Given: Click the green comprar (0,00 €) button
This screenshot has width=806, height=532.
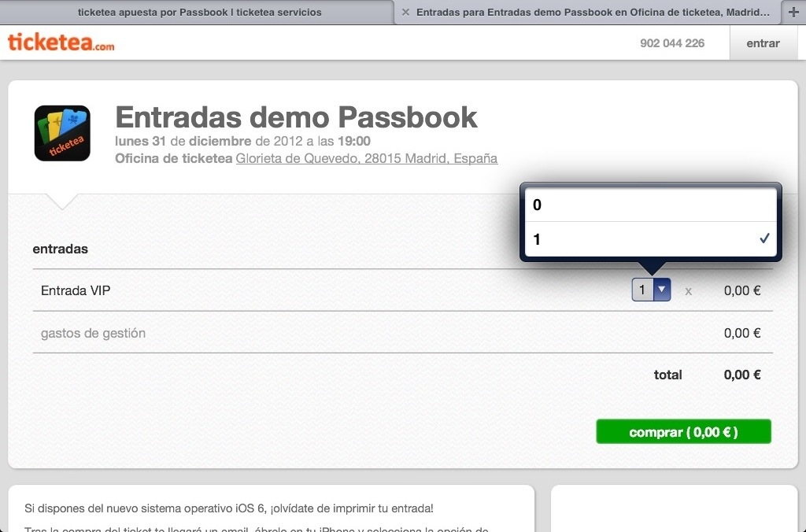Looking at the screenshot, I should 683,432.
